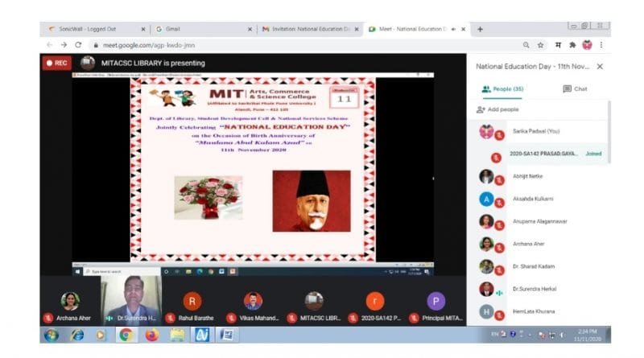Open Windows Start menu

(x=52, y=335)
